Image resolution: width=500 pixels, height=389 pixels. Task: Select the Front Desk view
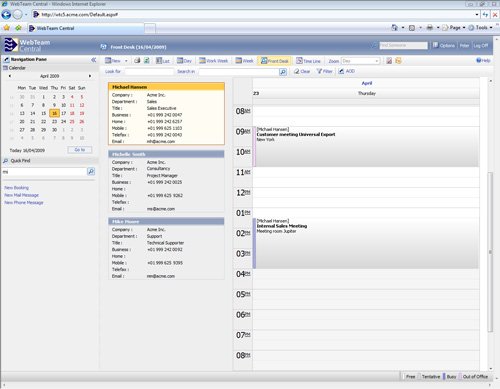point(275,61)
